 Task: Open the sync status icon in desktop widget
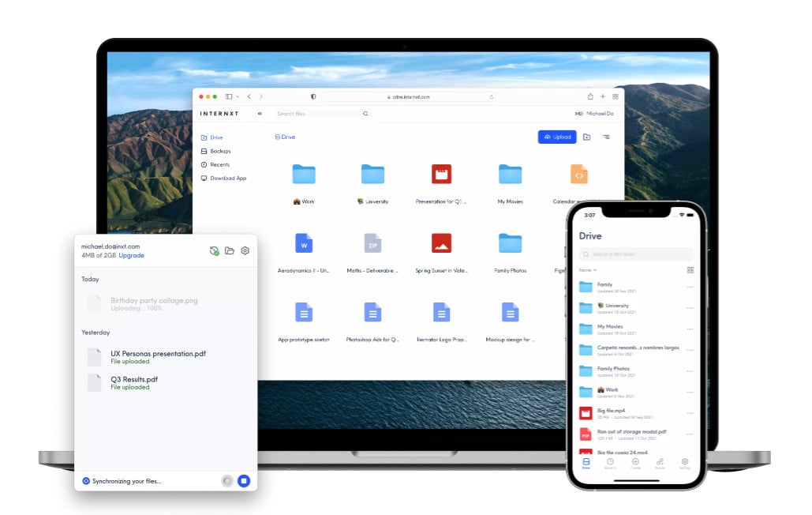pos(214,250)
